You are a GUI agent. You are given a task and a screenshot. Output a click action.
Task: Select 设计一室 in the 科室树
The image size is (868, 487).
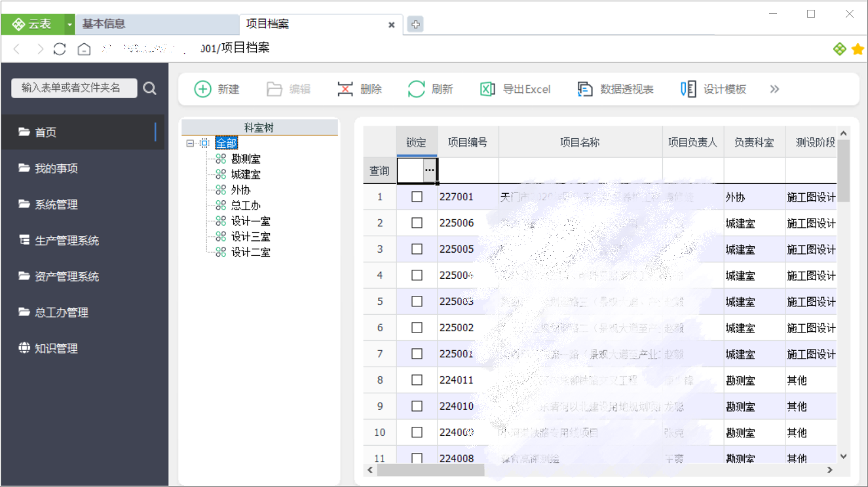(250, 221)
